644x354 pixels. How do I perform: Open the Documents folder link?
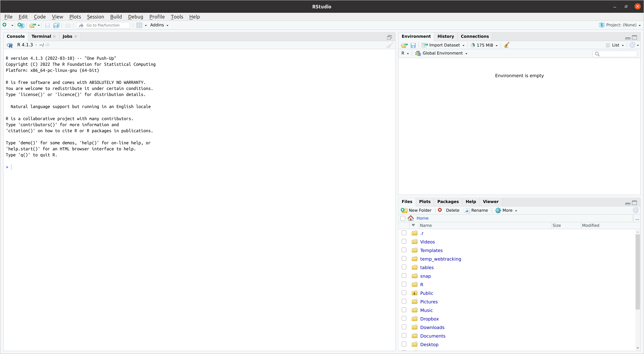433,336
